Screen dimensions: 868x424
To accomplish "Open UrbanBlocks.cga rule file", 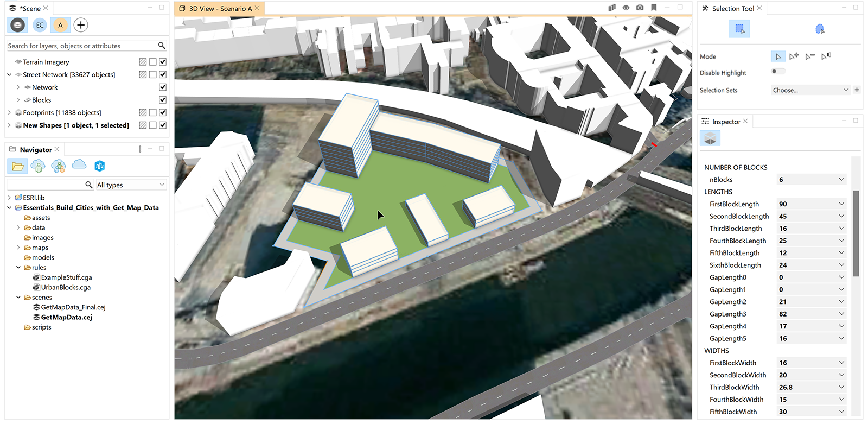I will tap(65, 287).
